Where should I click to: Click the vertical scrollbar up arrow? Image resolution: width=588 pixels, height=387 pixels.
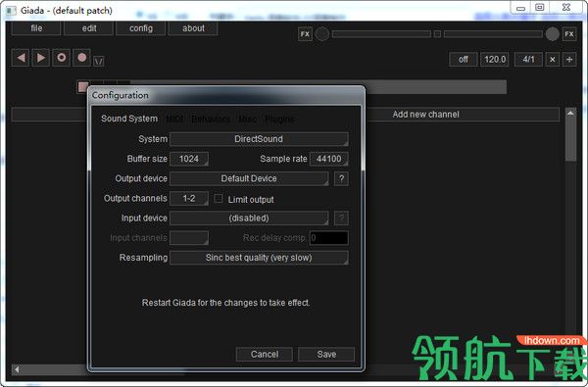point(570,113)
